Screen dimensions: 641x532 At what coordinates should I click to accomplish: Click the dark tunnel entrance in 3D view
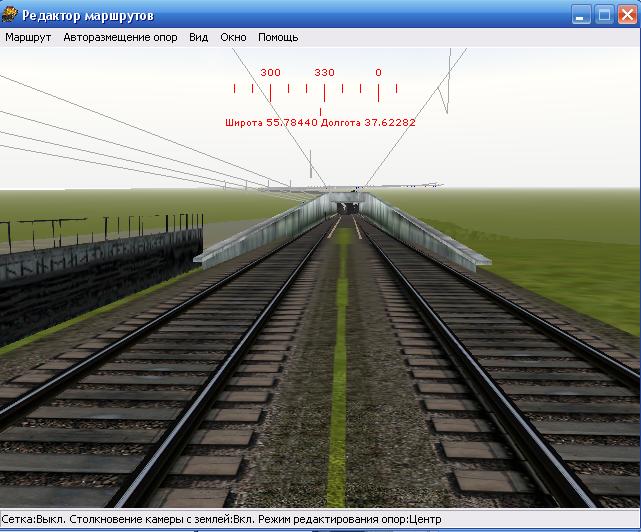[348, 208]
